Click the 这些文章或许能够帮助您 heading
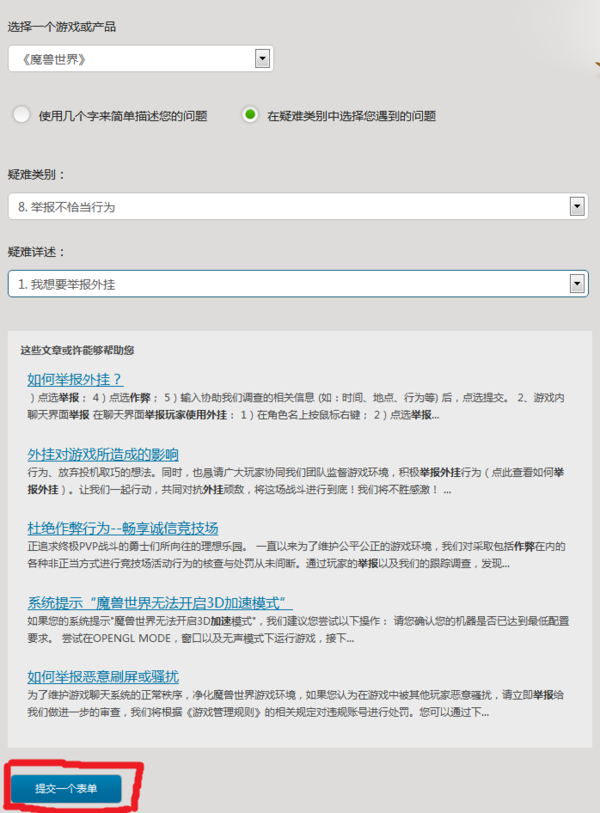 point(77,351)
